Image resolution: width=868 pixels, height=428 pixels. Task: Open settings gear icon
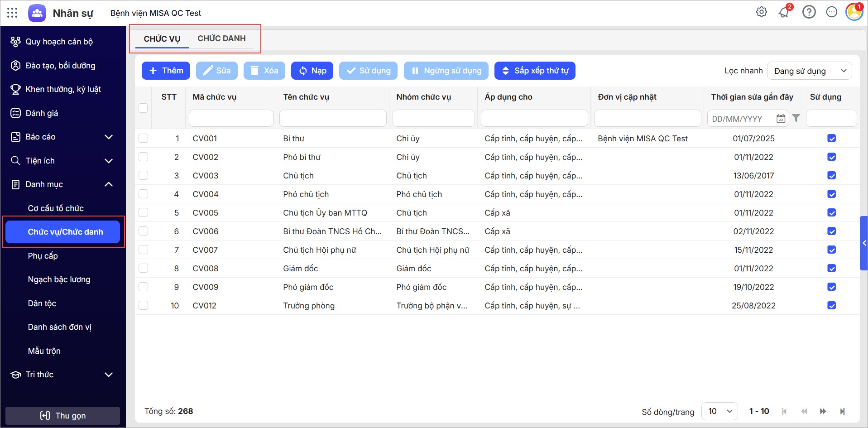[762, 12]
